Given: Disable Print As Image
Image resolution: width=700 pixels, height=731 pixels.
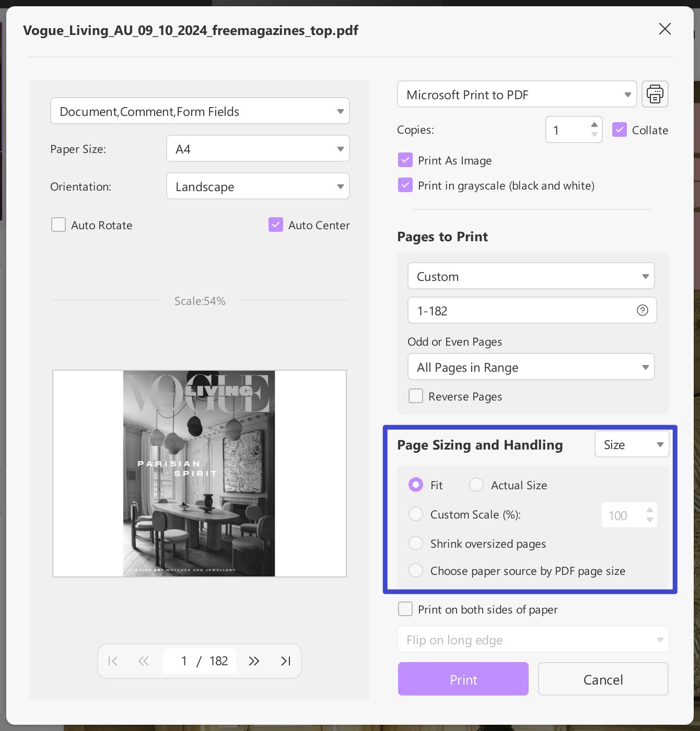Looking at the screenshot, I should tap(405, 160).
